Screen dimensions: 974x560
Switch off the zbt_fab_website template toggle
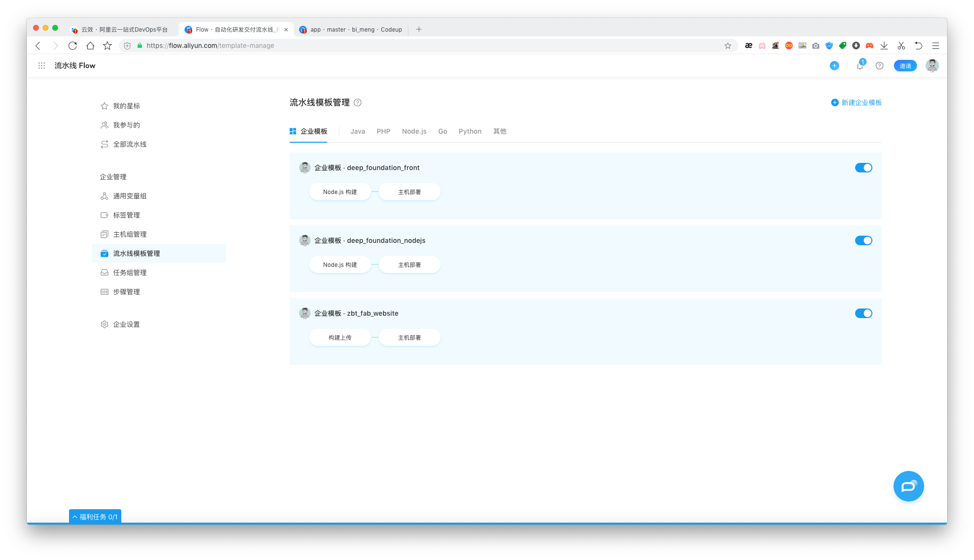coord(863,313)
